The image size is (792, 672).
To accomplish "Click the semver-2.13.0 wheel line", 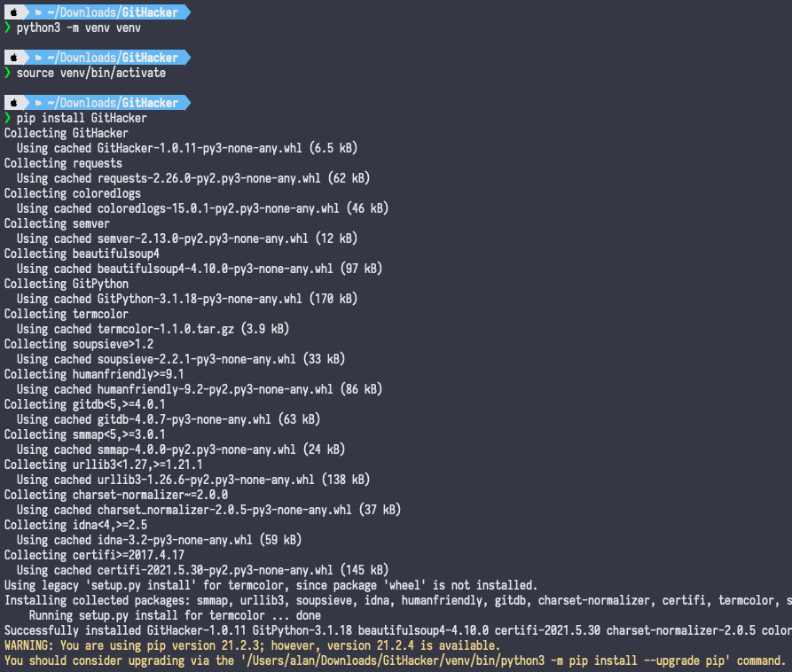I will (x=187, y=238).
